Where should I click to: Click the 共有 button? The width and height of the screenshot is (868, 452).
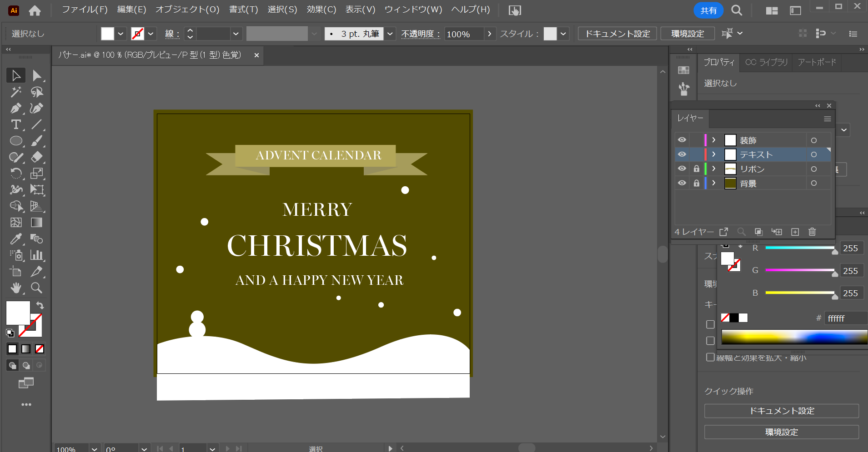(708, 10)
